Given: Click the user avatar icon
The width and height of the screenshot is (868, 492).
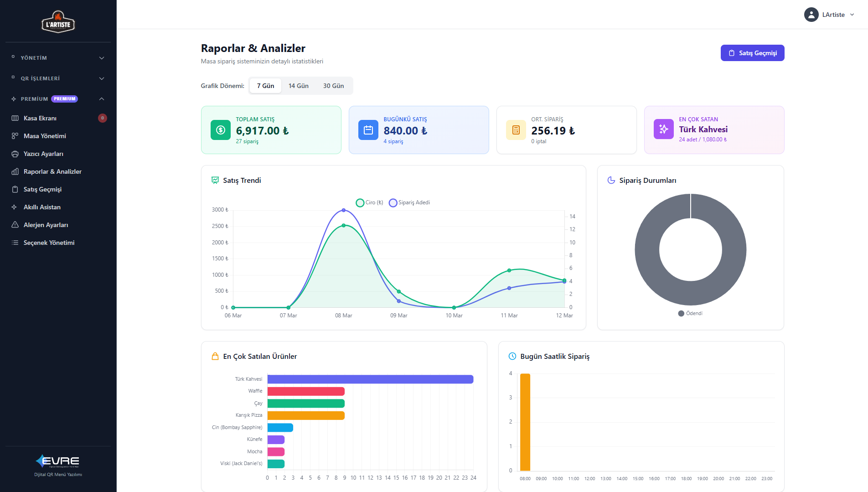Looking at the screenshot, I should 811,15.
